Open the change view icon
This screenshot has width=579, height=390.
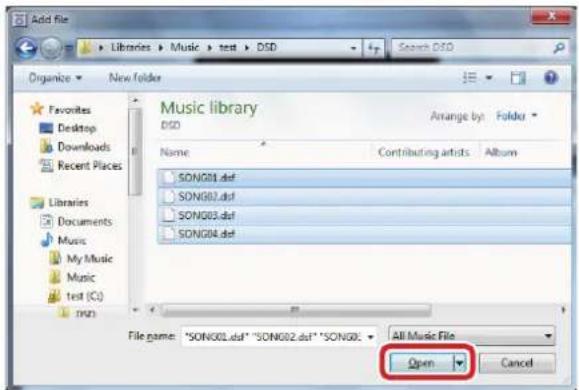[x=470, y=78]
